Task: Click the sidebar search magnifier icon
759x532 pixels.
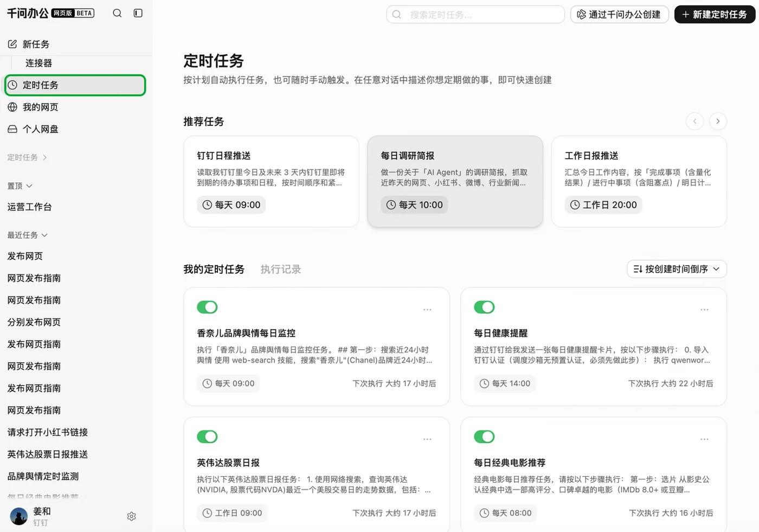Action: click(x=117, y=13)
